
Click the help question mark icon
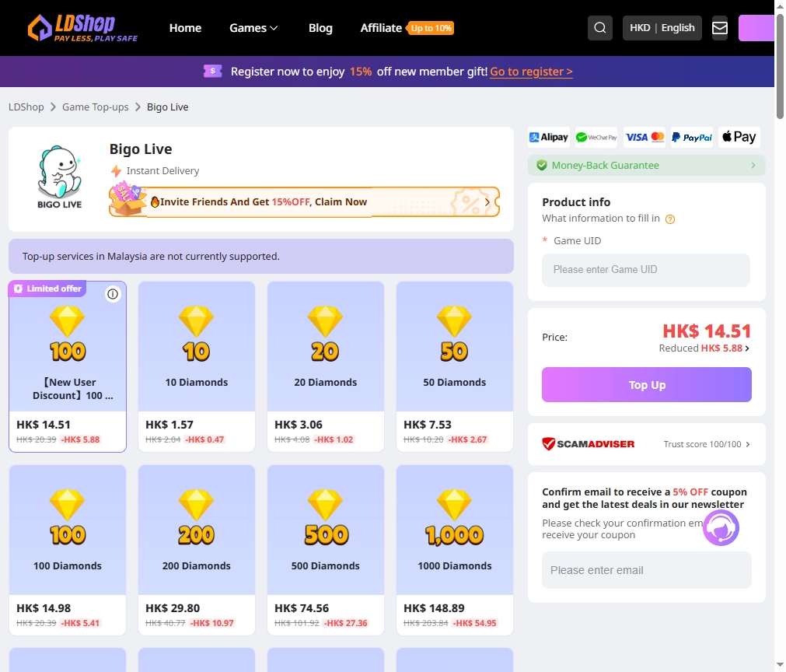[x=669, y=219]
